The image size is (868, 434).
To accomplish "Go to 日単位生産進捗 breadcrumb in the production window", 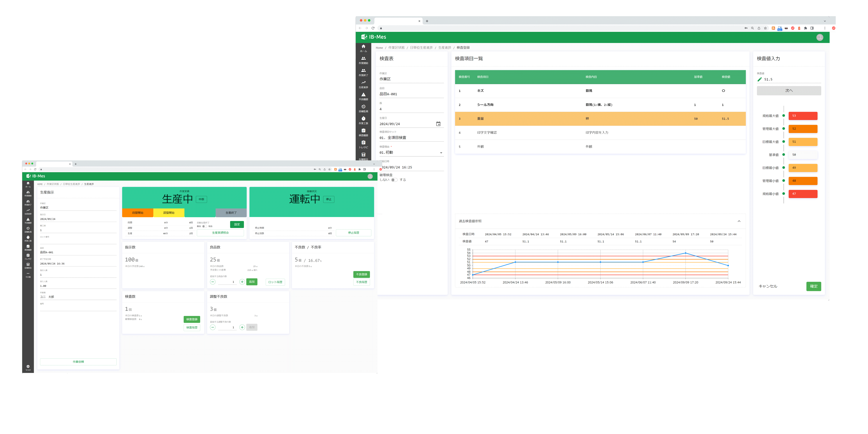I will click(71, 184).
